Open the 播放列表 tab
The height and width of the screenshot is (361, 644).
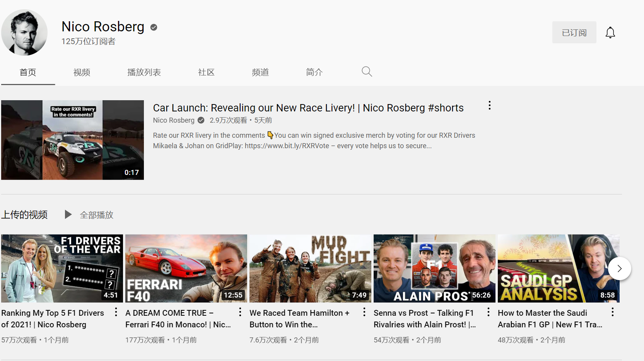click(x=144, y=72)
